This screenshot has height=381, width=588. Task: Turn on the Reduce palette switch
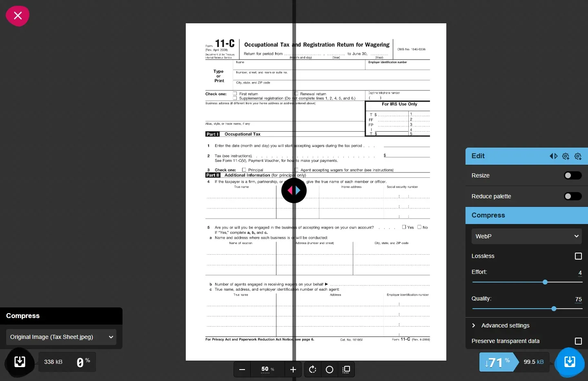point(572,196)
